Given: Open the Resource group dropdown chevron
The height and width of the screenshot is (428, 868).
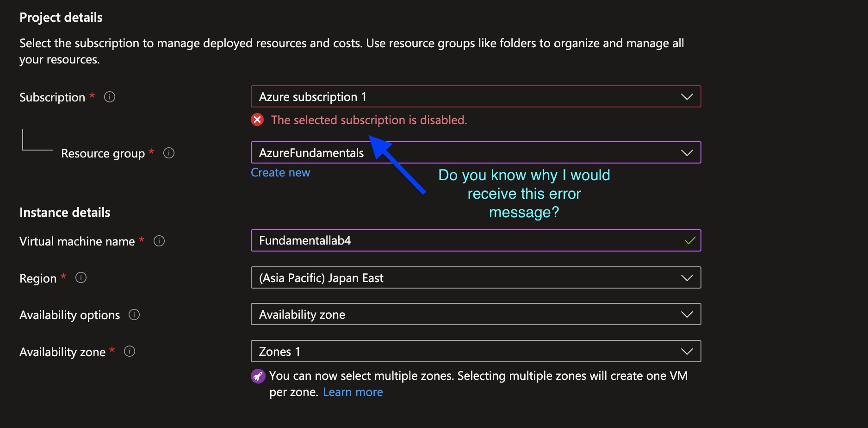Looking at the screenshot, I should click(x=686, y=152).
